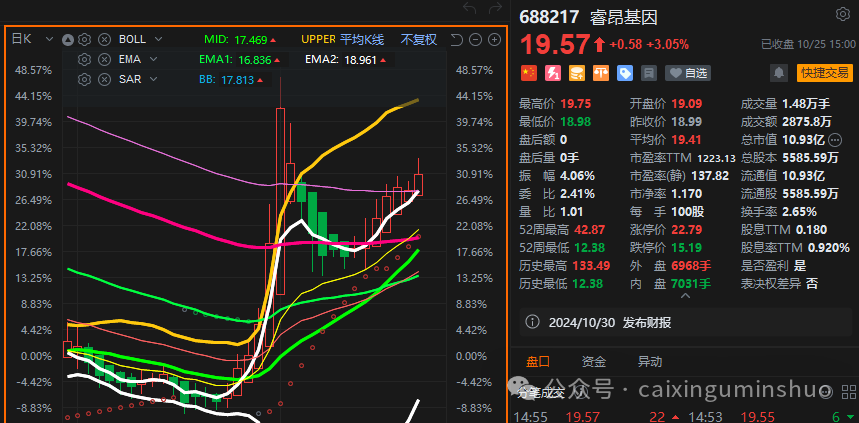Viewport: 859px width, 423px height.
Task: Expand the SAR indicator dropdown
Action: pyautogui.click(x=153, y=79)
